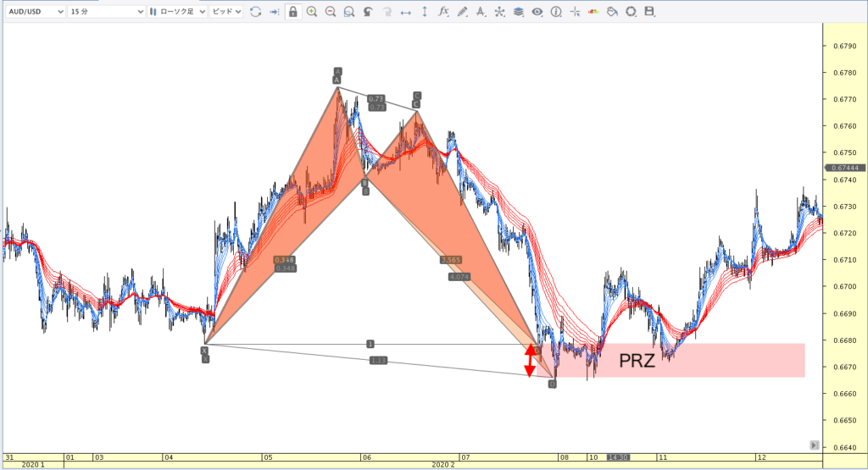Click the 0.67444 current price label
Image resolution: width=868 pixels, height=470 pixels.
coord(844,167)
